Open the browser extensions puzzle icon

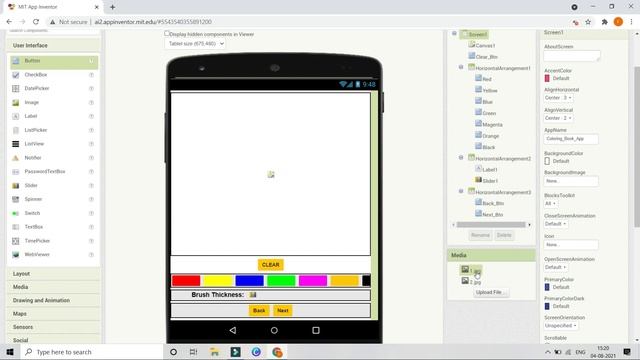click(x=604, y=22)
